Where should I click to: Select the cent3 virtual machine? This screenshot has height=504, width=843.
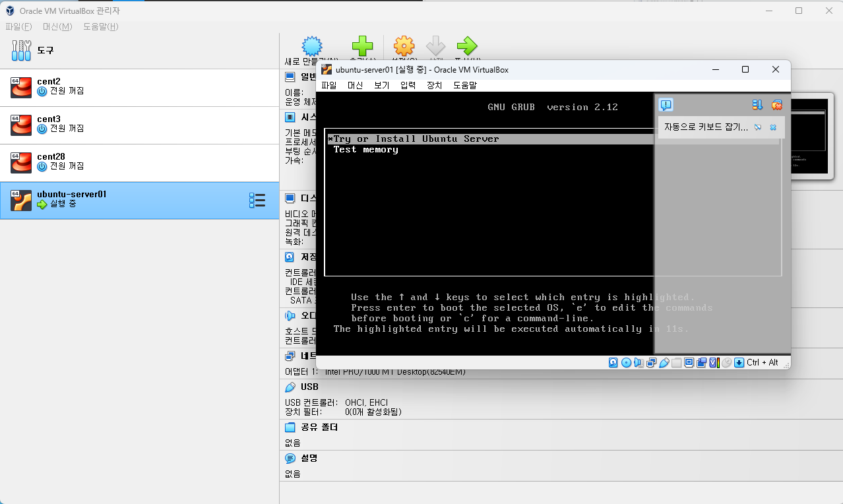[139, 125]
